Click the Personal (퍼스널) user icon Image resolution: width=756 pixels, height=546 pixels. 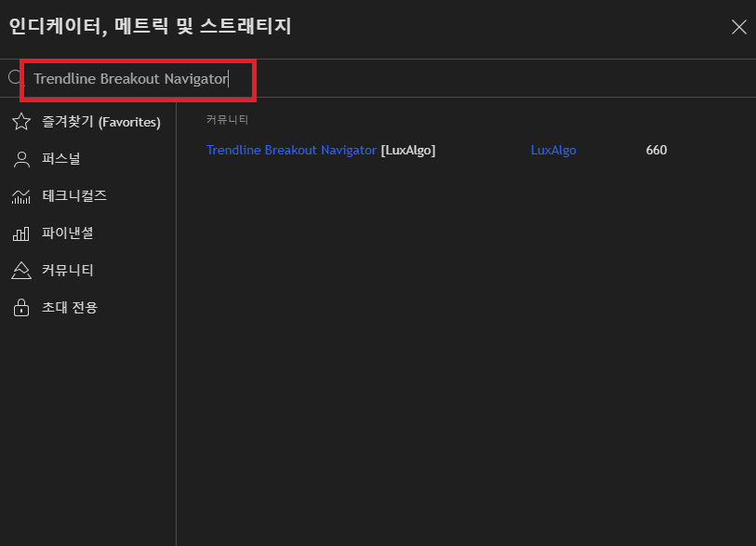tap(21, 159)
